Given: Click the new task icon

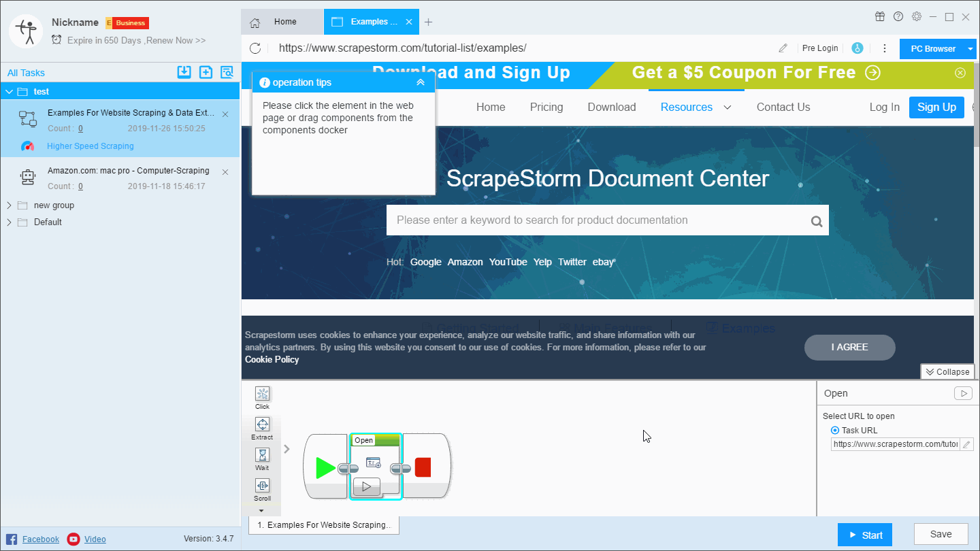Looking at the screenshot, I should tap(206, 73).
